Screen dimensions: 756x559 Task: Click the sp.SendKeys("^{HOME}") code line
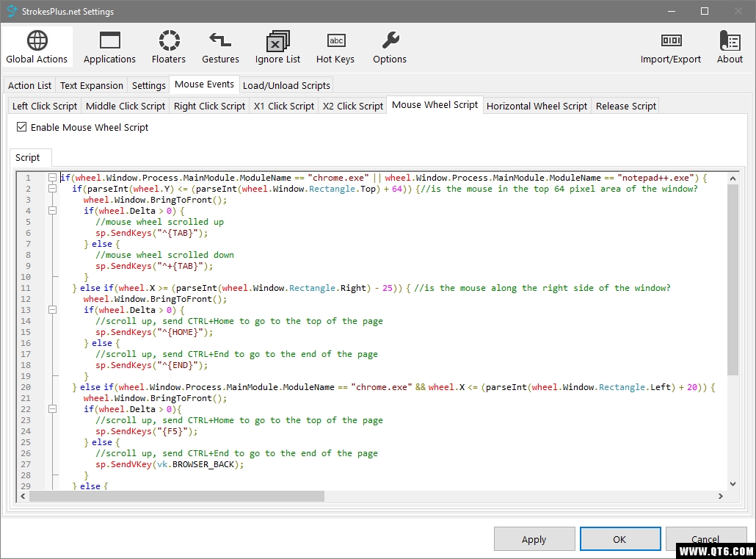(x=154, y=332)
